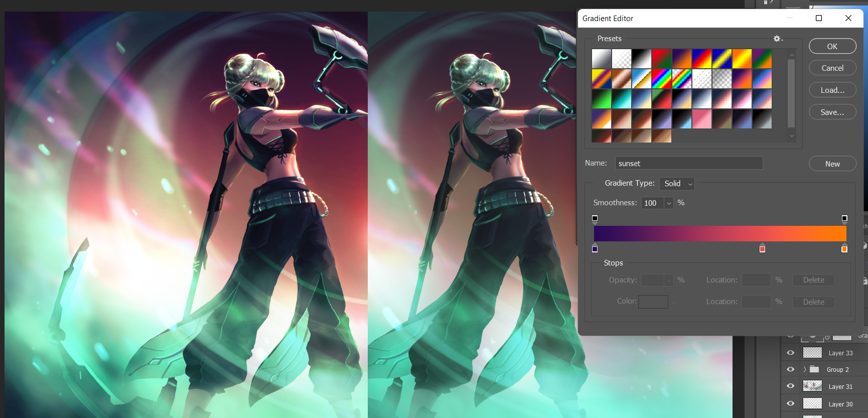Click the gradient preview bar
Viewport: 868px width, 418px height.
click(x=720, y=233)
